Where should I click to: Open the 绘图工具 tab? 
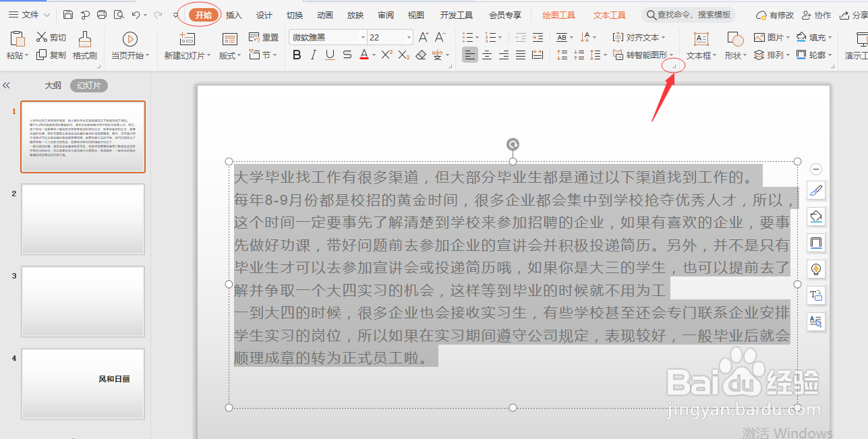tap(559, 15)
